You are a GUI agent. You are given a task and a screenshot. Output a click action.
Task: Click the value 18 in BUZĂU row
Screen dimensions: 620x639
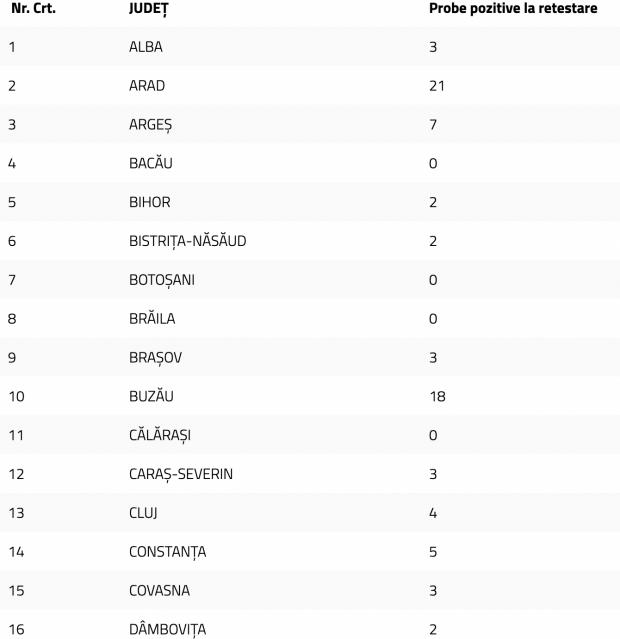[437, 396]
